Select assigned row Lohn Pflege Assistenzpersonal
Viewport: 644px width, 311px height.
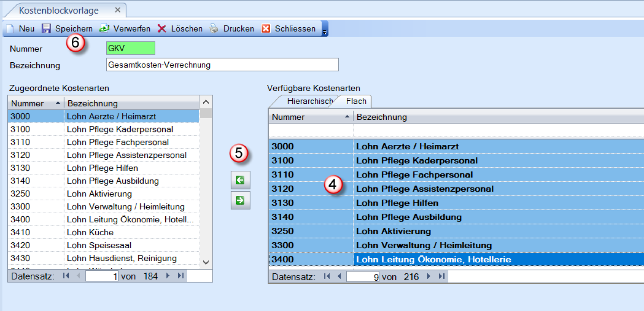(x=104, y=155)
